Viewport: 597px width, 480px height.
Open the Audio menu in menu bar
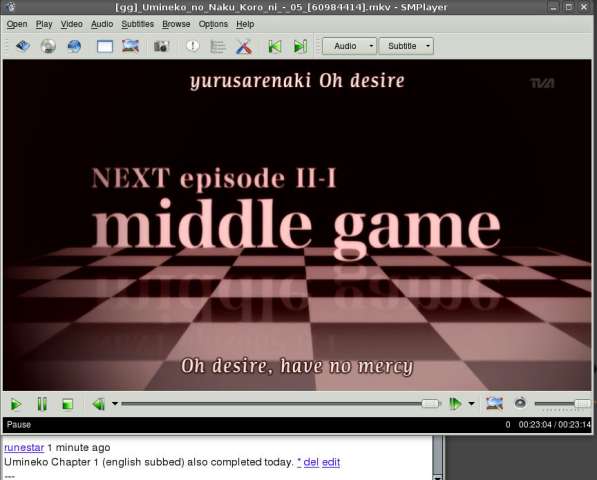pyautogui.click(x=102, y=24)
